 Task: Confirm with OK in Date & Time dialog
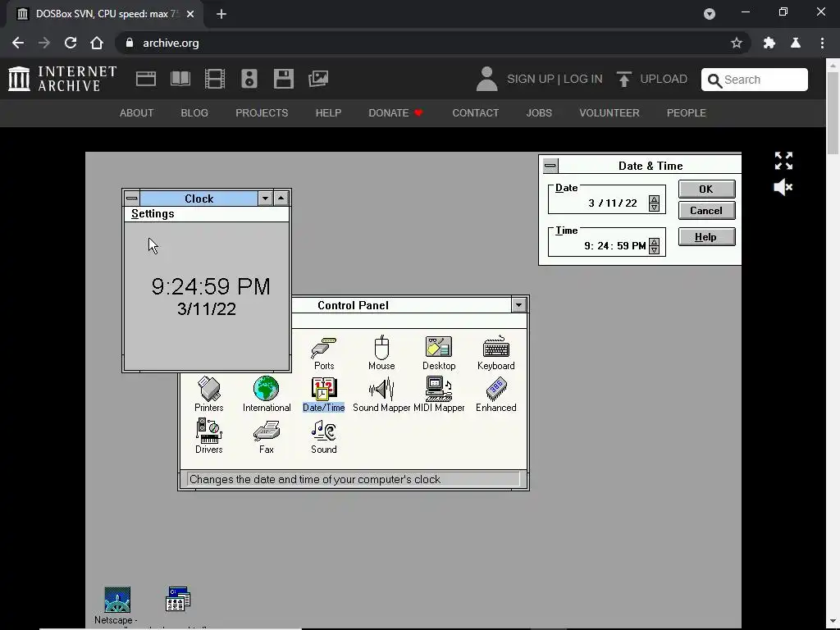click(x=706, y=189)
